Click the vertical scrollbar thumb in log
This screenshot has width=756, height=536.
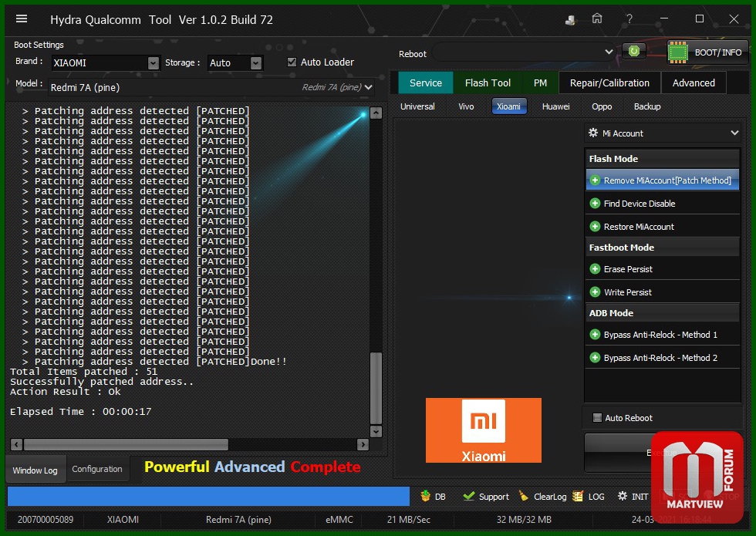(x=376, y=388)
